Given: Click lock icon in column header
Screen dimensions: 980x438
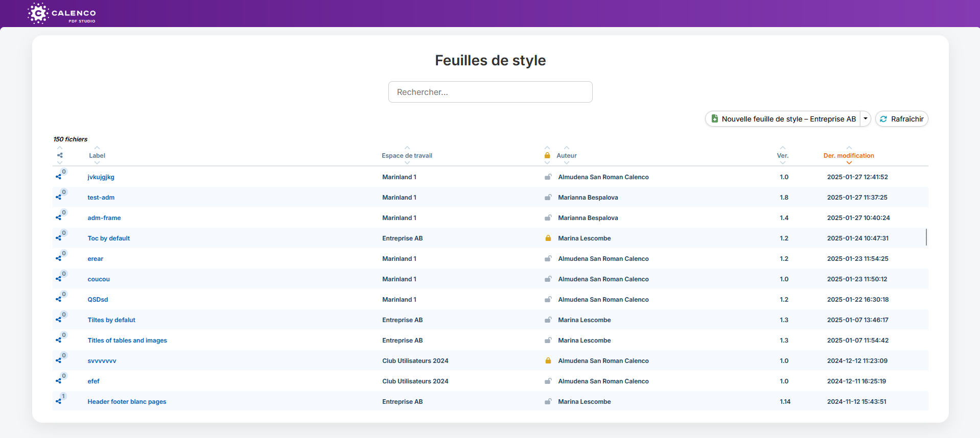Looking at the screenshot, I should point(547,155).
